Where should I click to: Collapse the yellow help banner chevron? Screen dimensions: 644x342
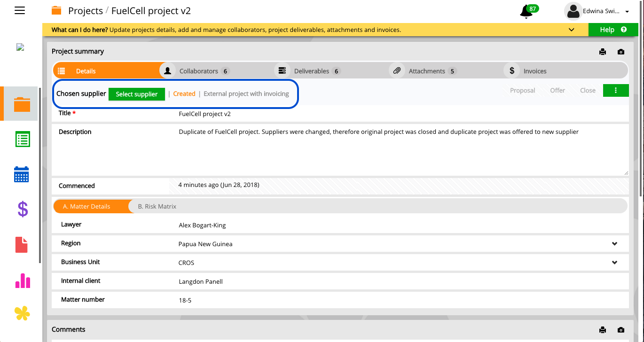point(571,30)
